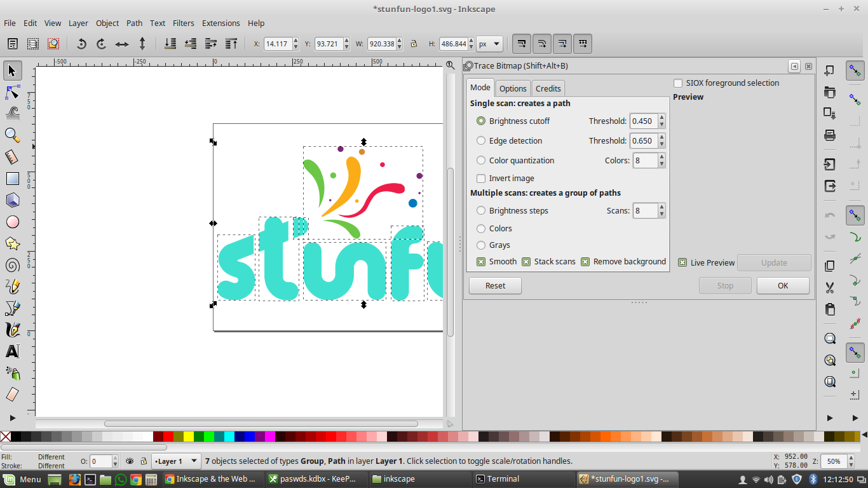Pick the yellow swatch in palette
This screenshot has width=868, height=488.
coord(188,437)
